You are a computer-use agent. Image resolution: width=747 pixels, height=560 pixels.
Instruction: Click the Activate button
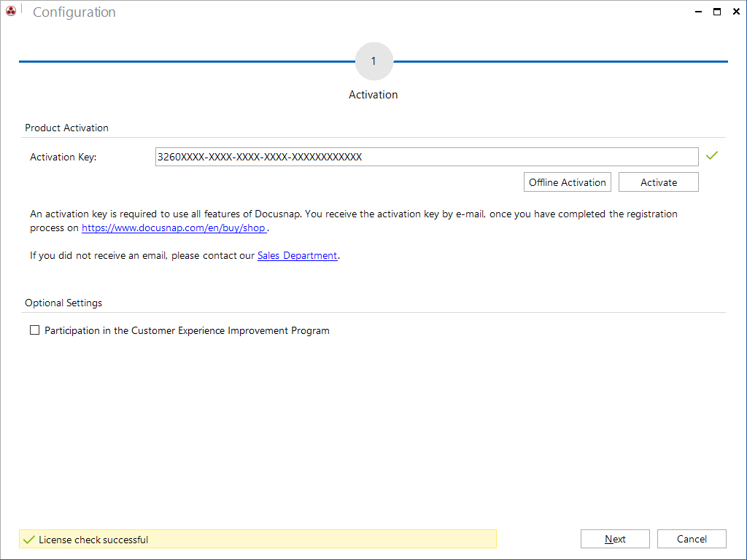coord(659,182)
